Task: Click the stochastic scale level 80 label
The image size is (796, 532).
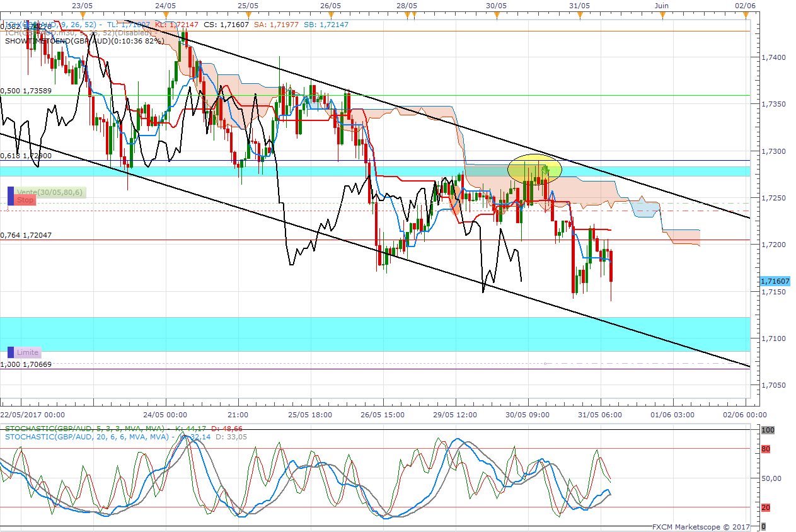Action: tap(766, 449)
